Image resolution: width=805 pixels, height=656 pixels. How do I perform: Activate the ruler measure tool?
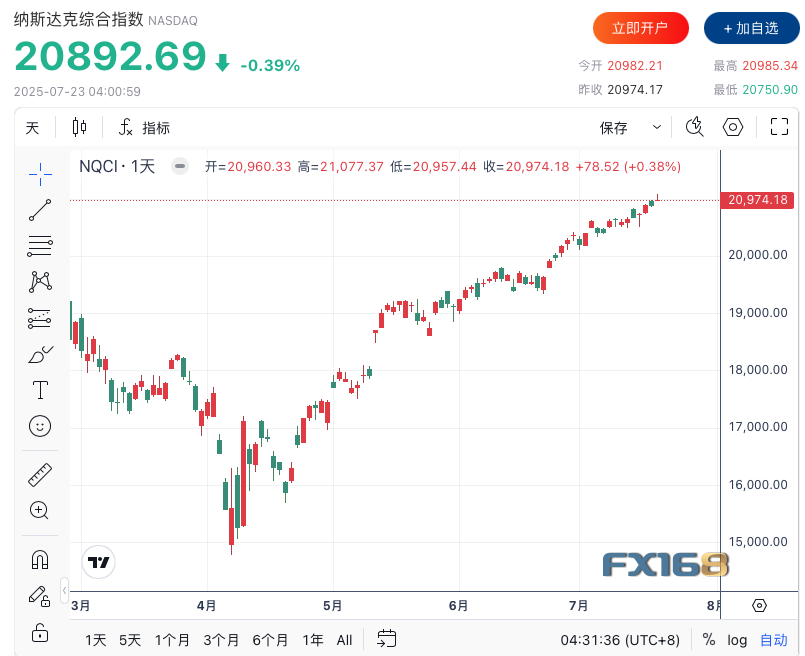tap(40, 474)
